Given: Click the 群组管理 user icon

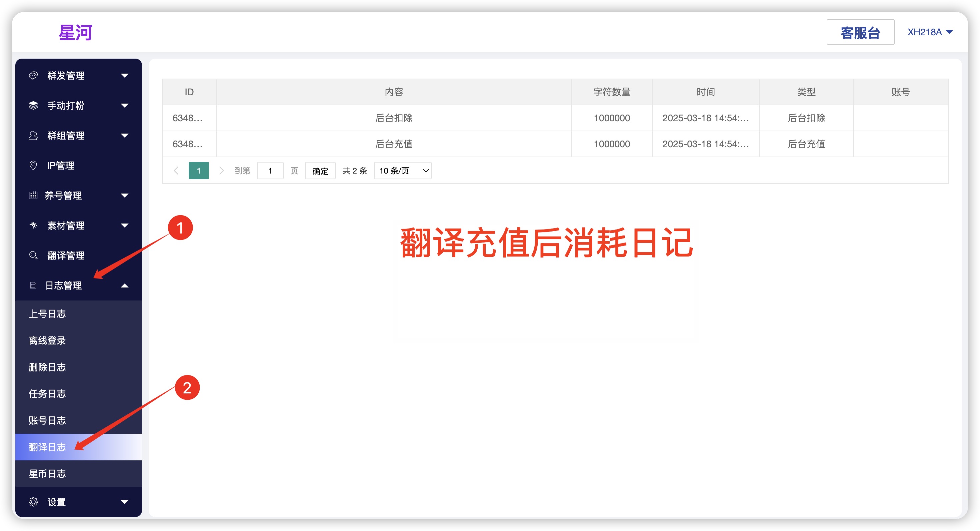Looking at the screenshot, I should (x=33, y=135).
